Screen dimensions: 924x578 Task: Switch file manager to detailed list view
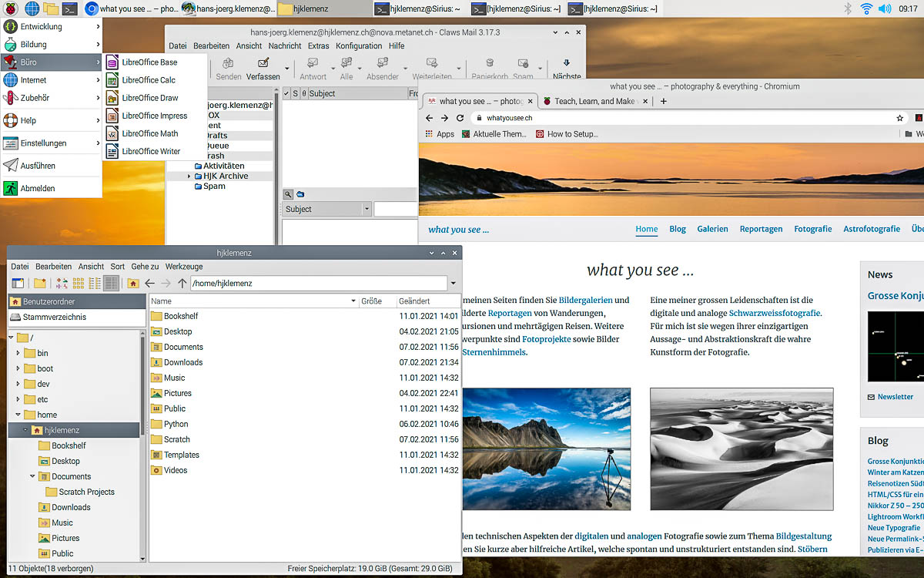tap(112, 284)
